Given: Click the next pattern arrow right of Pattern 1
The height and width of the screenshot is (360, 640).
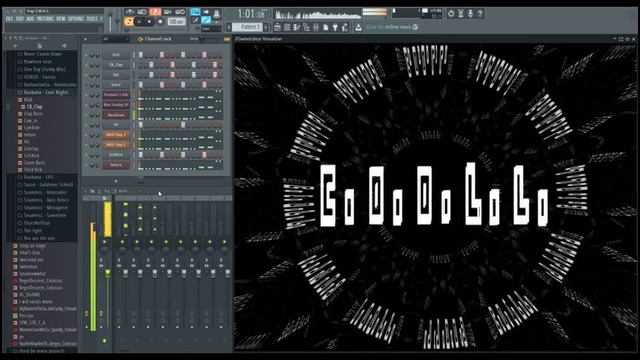Looking at the screenshot, I should coord(266,27).
